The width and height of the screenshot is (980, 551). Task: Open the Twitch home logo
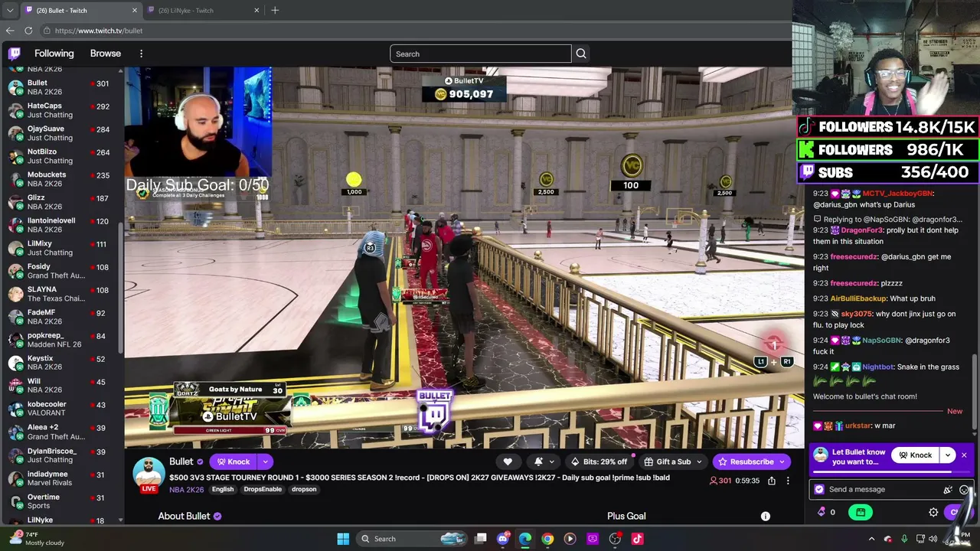pyautogui.click(x=15, y=54)
